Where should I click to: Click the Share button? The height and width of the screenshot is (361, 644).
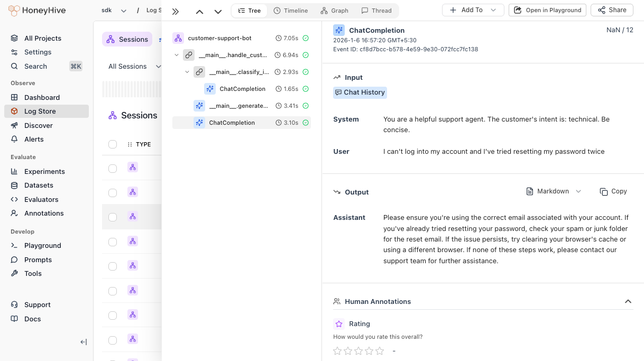click(612, 10)
